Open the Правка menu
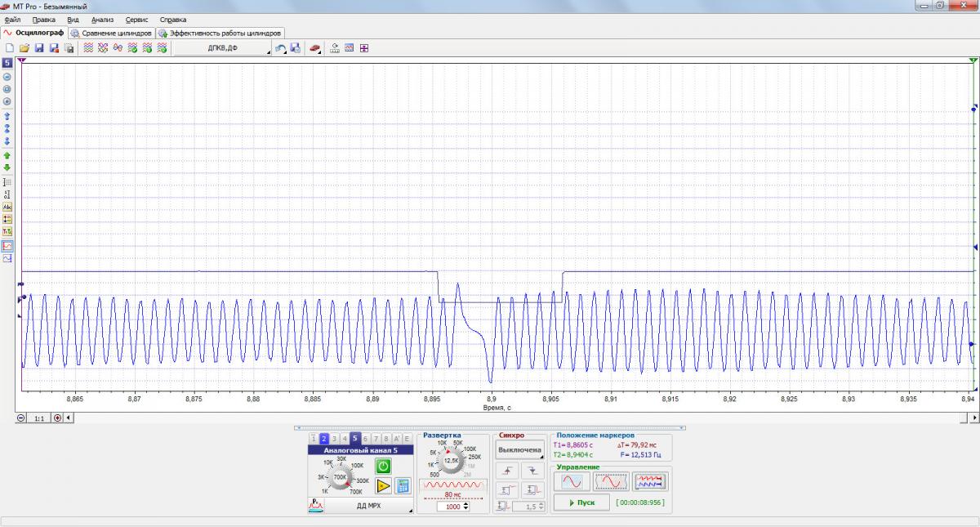The image size is (980, 527). pyautogui.click(x=44, y=20)
